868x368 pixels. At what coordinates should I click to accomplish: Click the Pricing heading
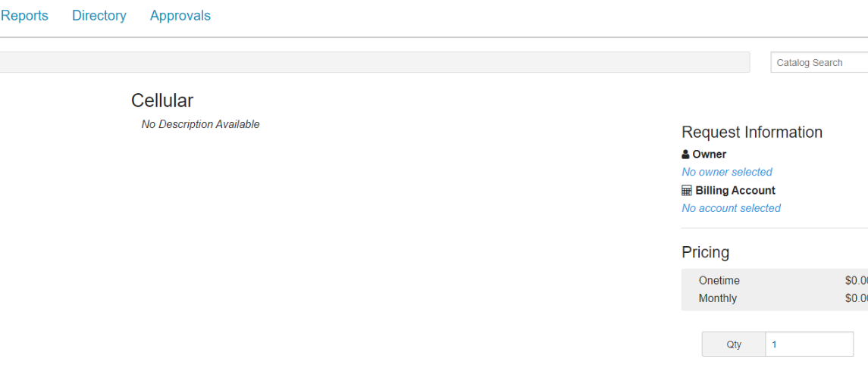click(x=705, y=252)
